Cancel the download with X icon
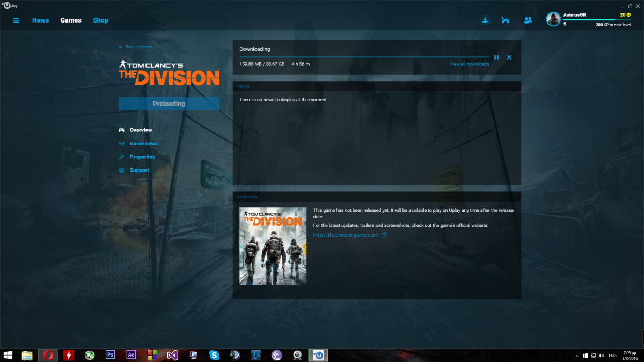 tap(509, 57)
